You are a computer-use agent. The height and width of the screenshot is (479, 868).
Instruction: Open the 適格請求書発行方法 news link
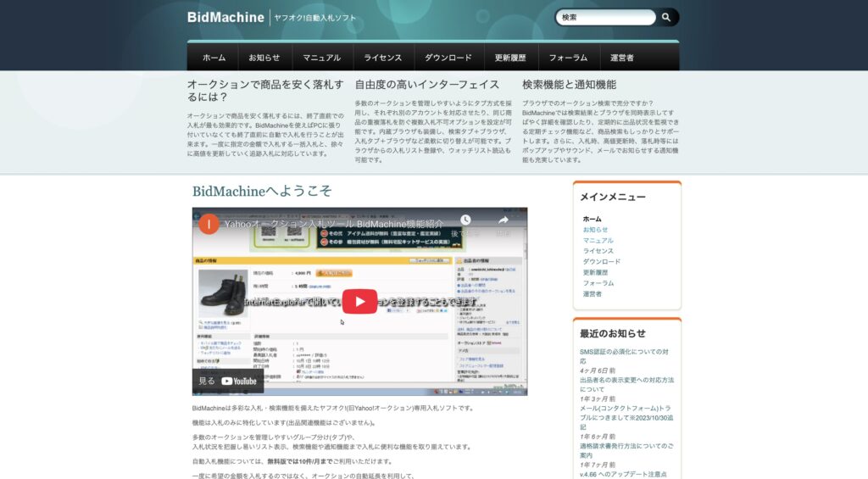tap(626, 450)
